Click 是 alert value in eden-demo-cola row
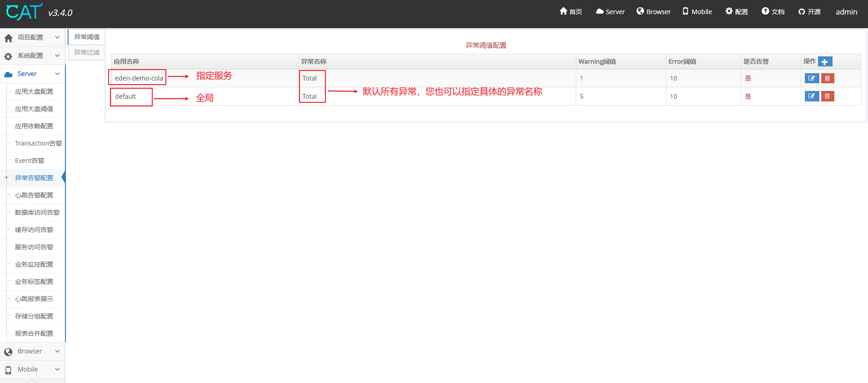The height and width of the screenshot is (383, 868). pos(748,78)
